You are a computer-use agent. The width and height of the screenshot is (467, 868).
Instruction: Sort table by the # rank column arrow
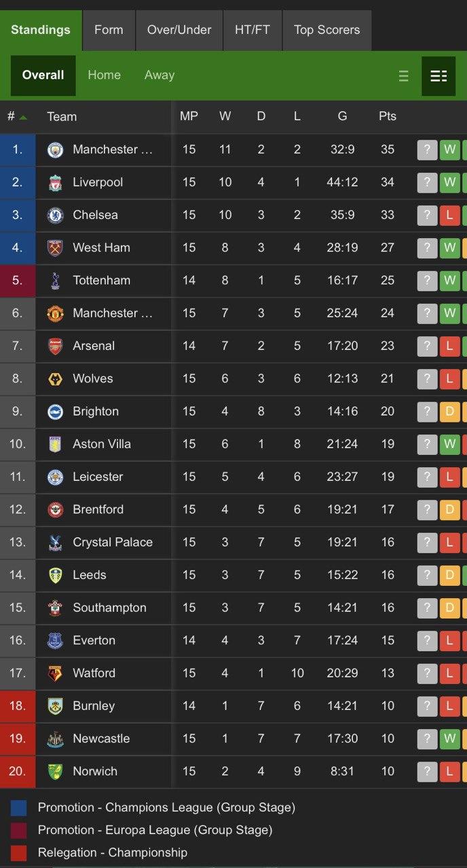point(23,117)
